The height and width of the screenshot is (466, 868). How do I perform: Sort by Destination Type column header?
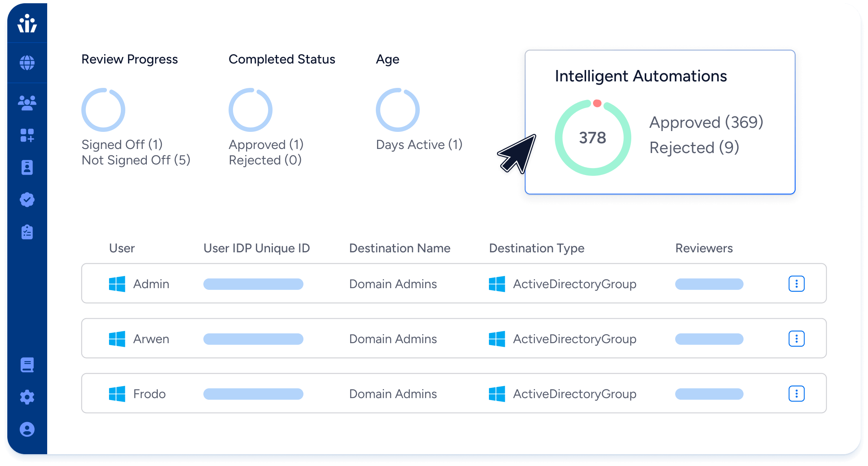(x=537, y=248)
